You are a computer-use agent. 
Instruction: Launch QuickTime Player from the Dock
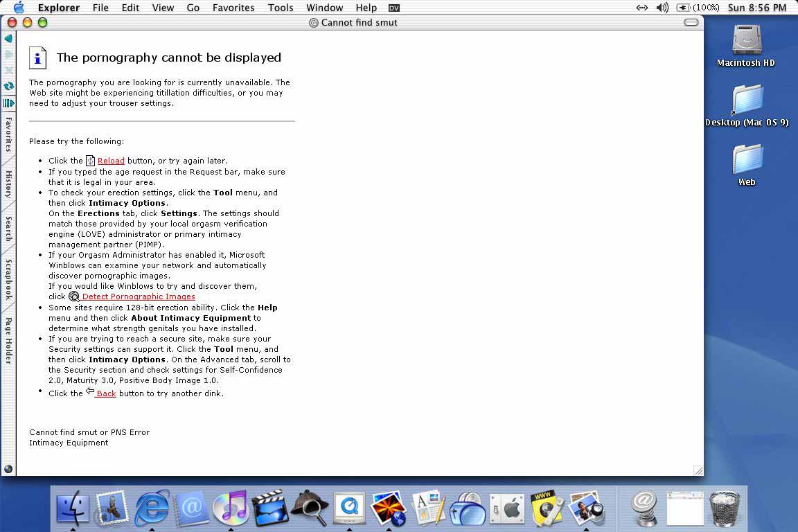(x=349, y=508)
